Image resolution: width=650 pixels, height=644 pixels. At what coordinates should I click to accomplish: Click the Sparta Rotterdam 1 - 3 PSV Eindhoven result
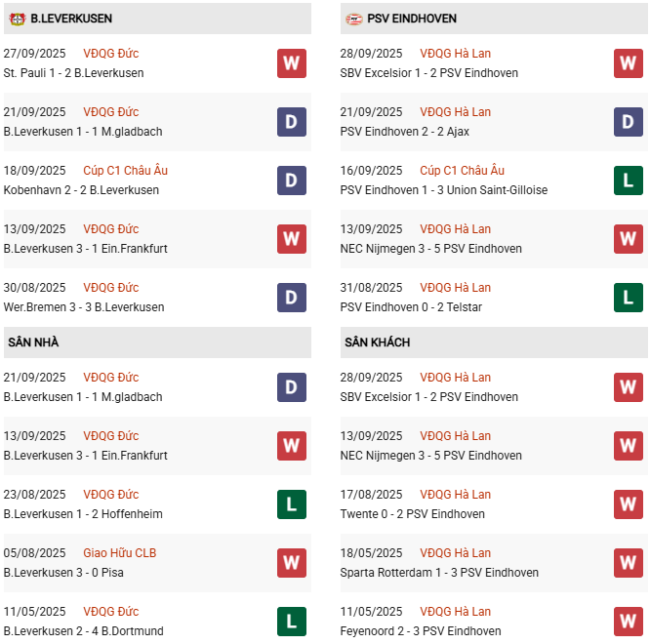click(439, 573)
